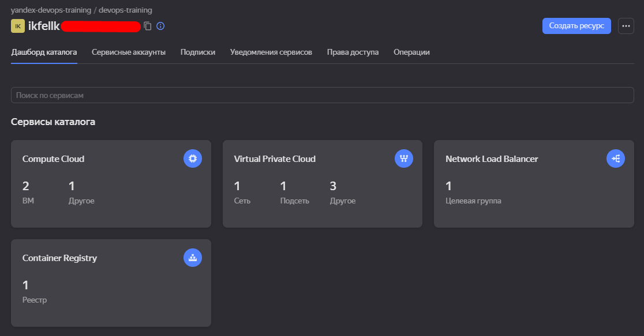This screenshot has width=644, height=336.
Task: Click the 2 ВМ counter in Compute Cloud
Action: pyautogui.click(x=28, y=192)
